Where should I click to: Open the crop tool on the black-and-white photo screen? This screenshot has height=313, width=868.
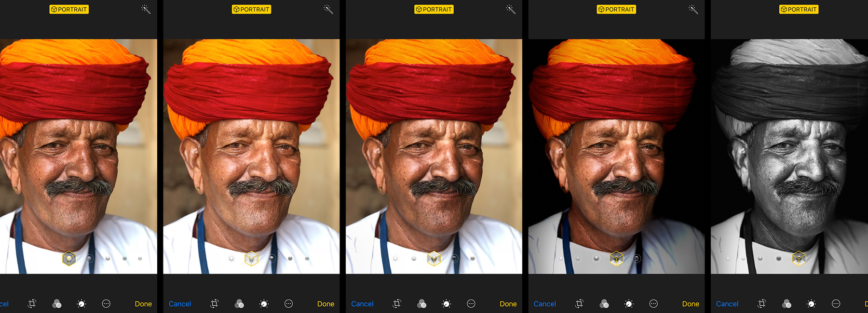coord(761,304)
